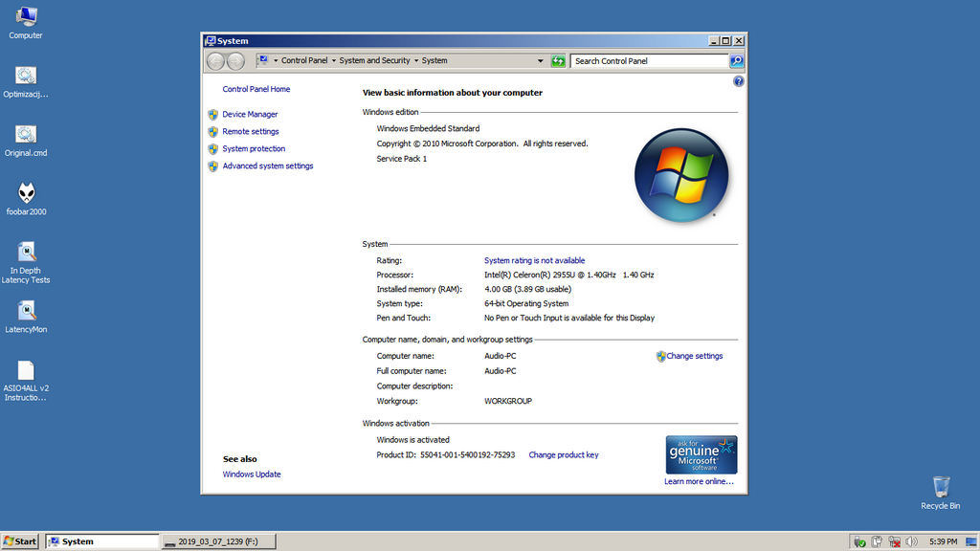The image size is (980, 551).
Task: Click the Ask for Genuine Microsoft software badge
Action: pos(702,454)
